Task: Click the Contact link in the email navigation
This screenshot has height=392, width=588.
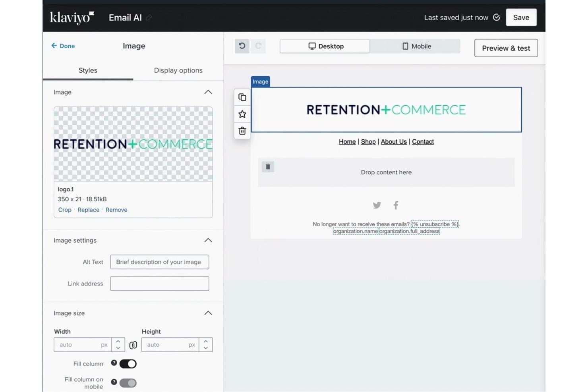Action: [x=423, y=141]
